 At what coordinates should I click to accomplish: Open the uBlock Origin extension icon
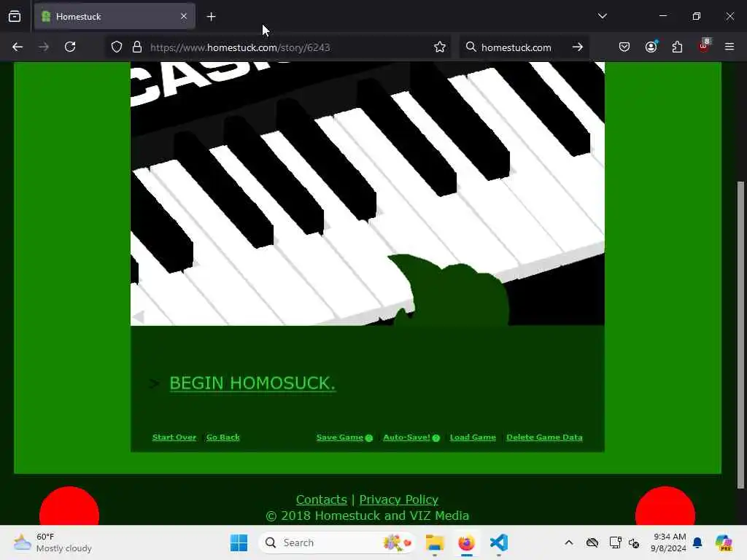point(704,46)
